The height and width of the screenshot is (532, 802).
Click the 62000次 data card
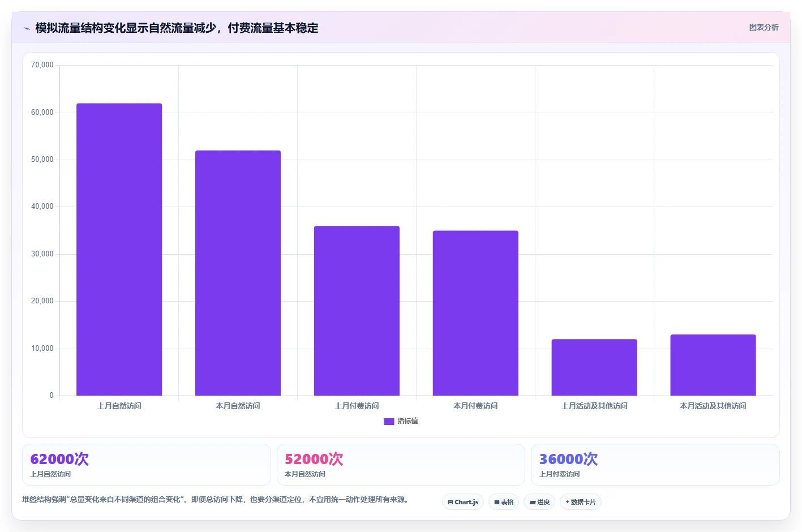pyautogui.click(x=147, y=465)
